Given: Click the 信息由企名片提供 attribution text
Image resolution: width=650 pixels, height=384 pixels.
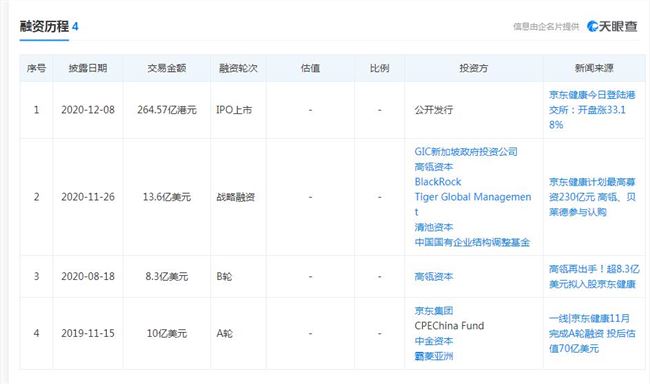Looking at the screenshot, I should (x=546, y=27).
